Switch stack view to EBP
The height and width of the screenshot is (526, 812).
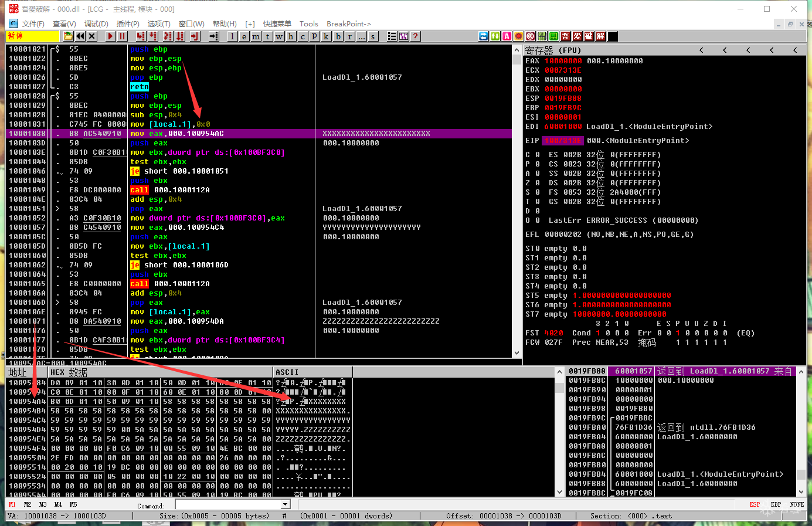[x=776, y=504]
